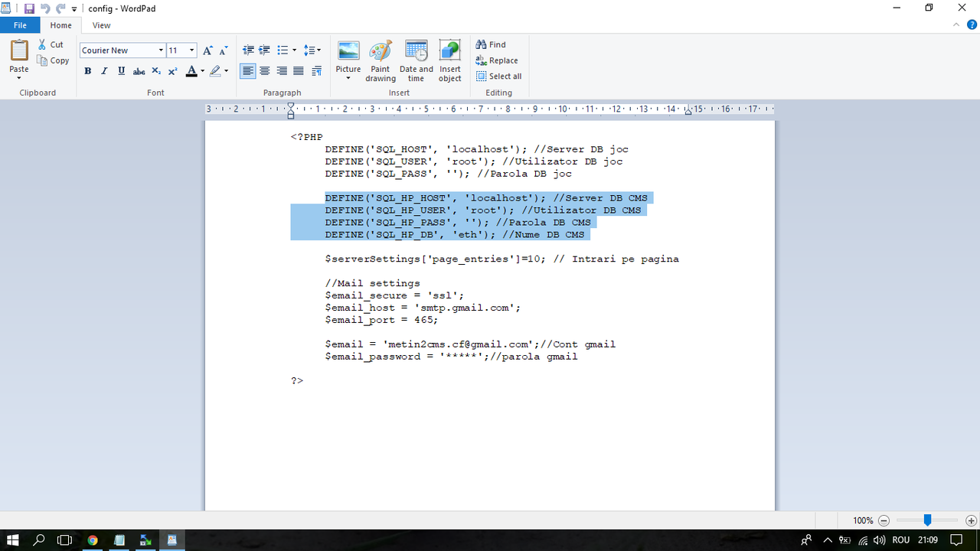Screen dimensions: 980x551
Task: Click the Redo arrow in title bar
Action: pyautogui.click(x=60, y=8)
